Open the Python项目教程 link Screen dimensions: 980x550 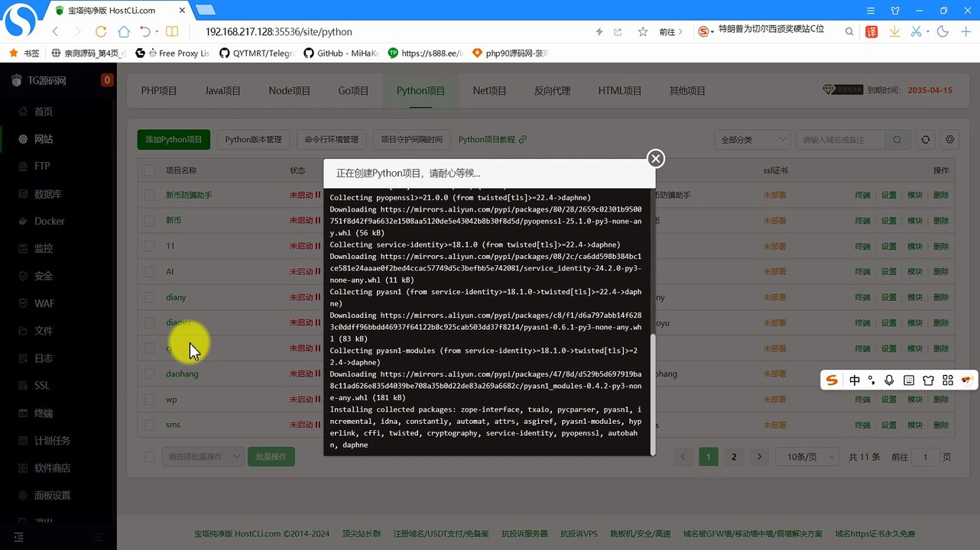tap(492, 140)
